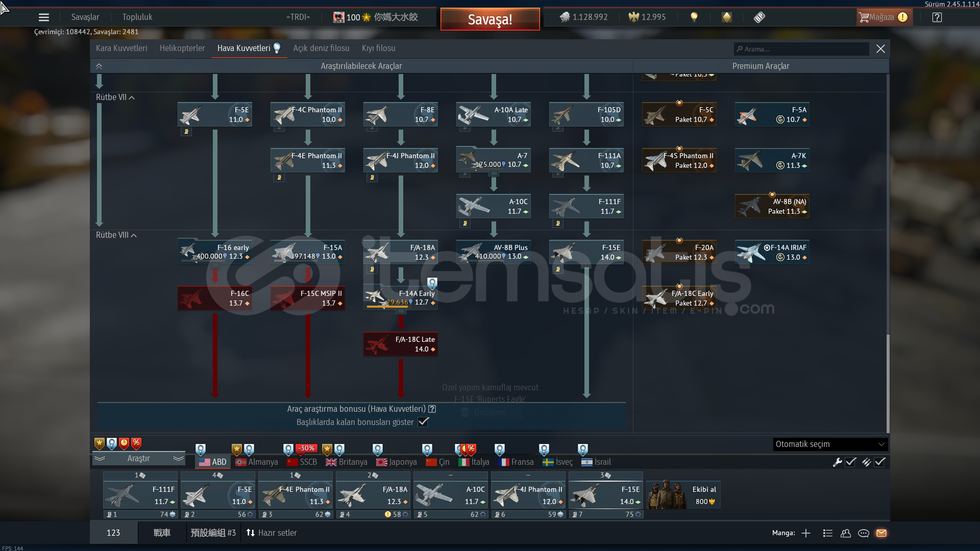Select the İsrail nation tab

click(x=596, y=462)
